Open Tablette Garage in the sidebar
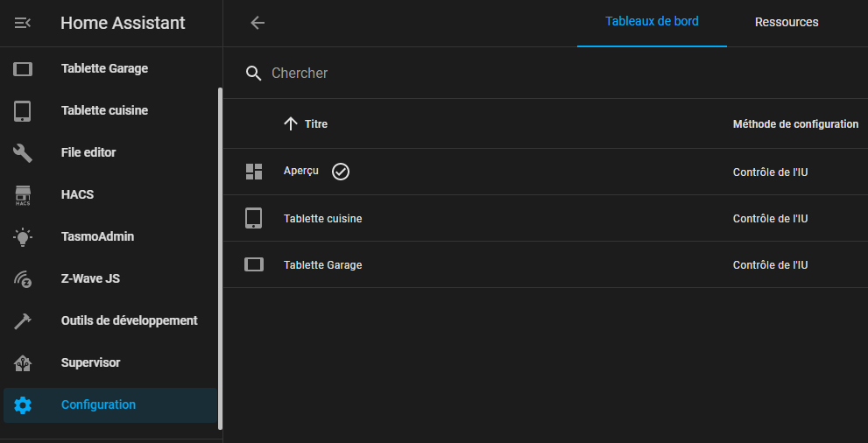Viewport: 868px width, 443px height. (x=104, y=68)
